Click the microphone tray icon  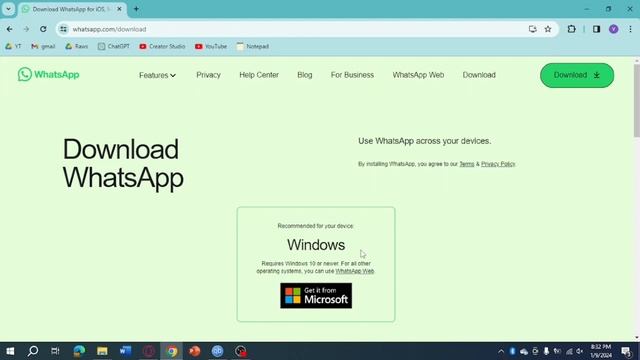click(x=546, y=351)
